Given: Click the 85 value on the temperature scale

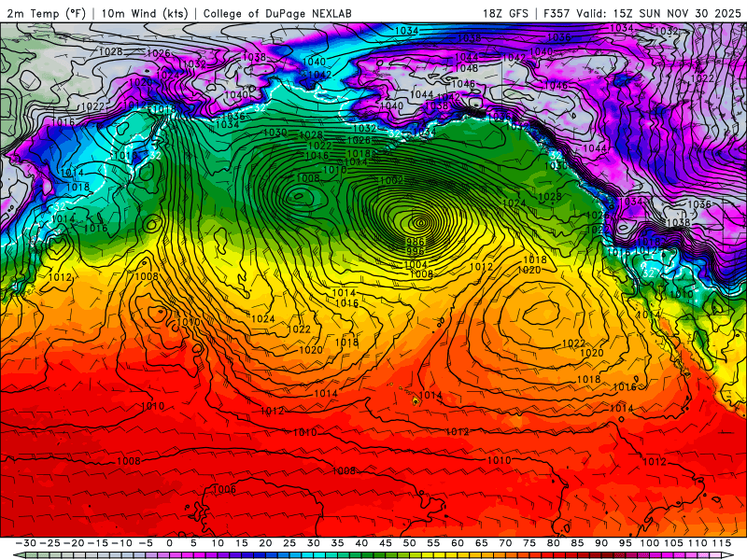Looking at the screenshot, I should pos(577,543).
